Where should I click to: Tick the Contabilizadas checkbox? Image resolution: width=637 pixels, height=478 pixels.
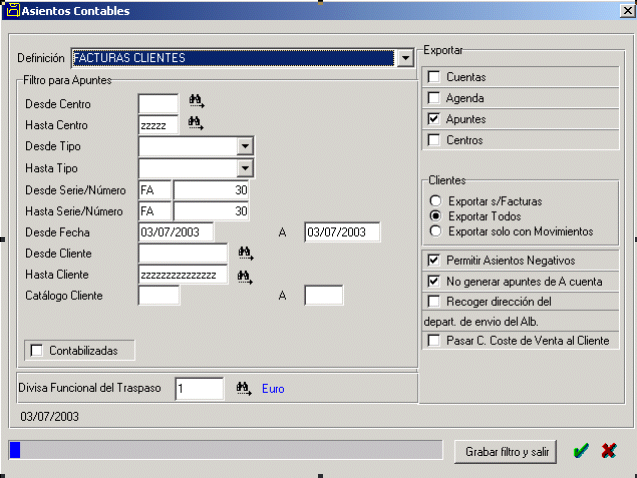click(37, 350)
